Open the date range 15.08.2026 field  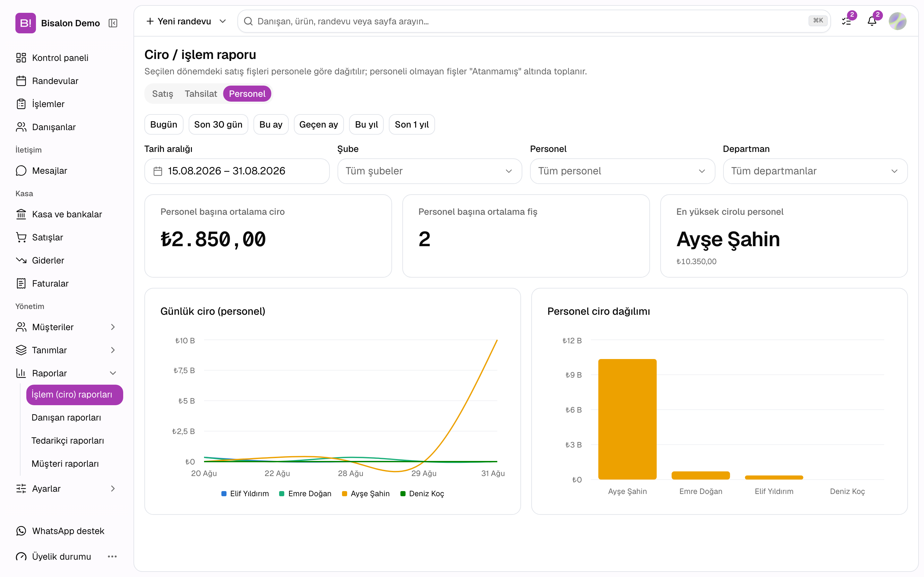click(x=237, y=171)
